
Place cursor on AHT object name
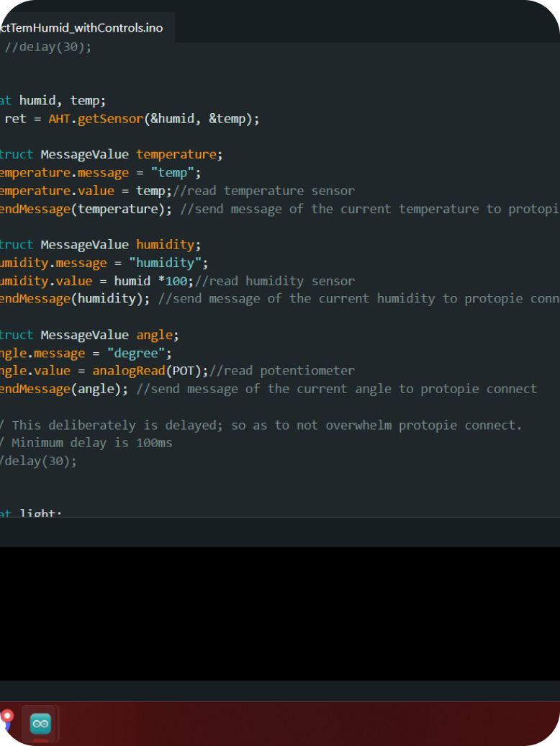[x=59, y=119]
